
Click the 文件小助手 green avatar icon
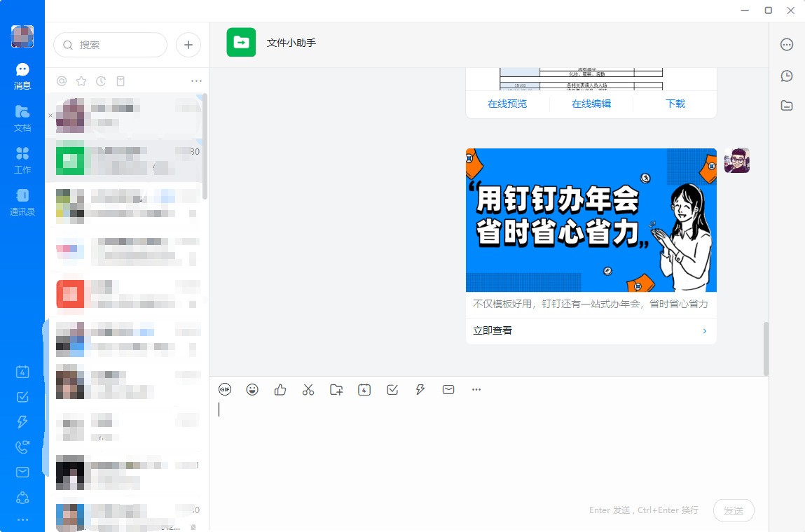[x=241, y=42]
